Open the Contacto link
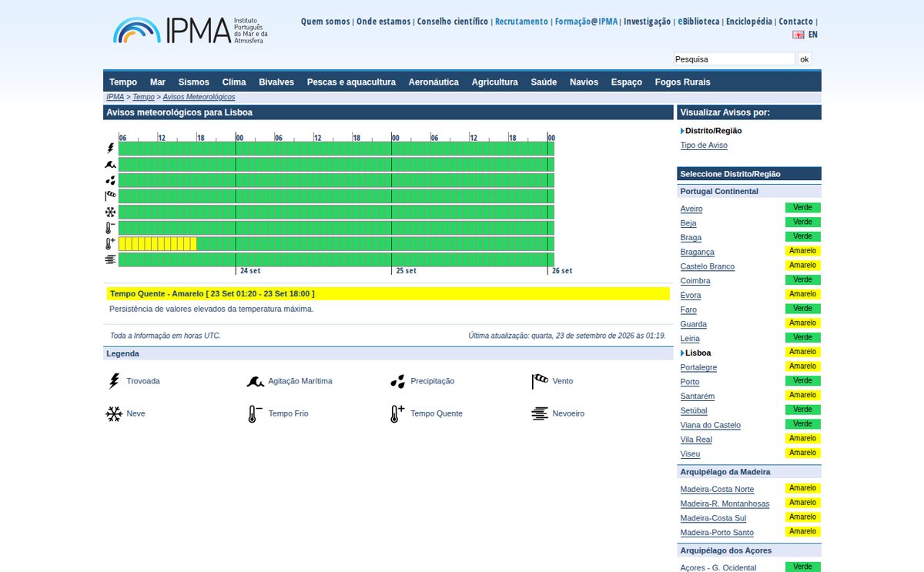Viewport: 924px width, 572px height. (795, 22)
